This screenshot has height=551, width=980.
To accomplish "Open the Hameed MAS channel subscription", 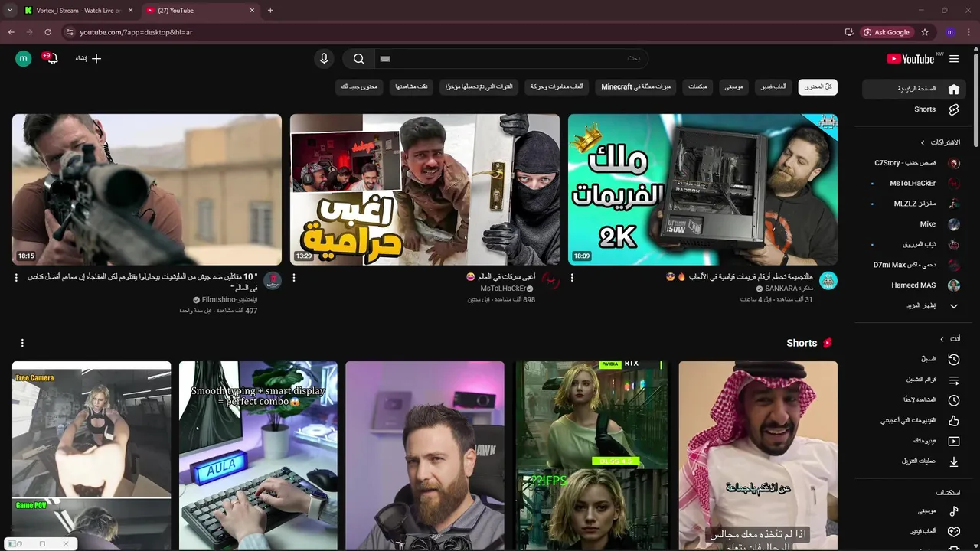I will (915, 285).
